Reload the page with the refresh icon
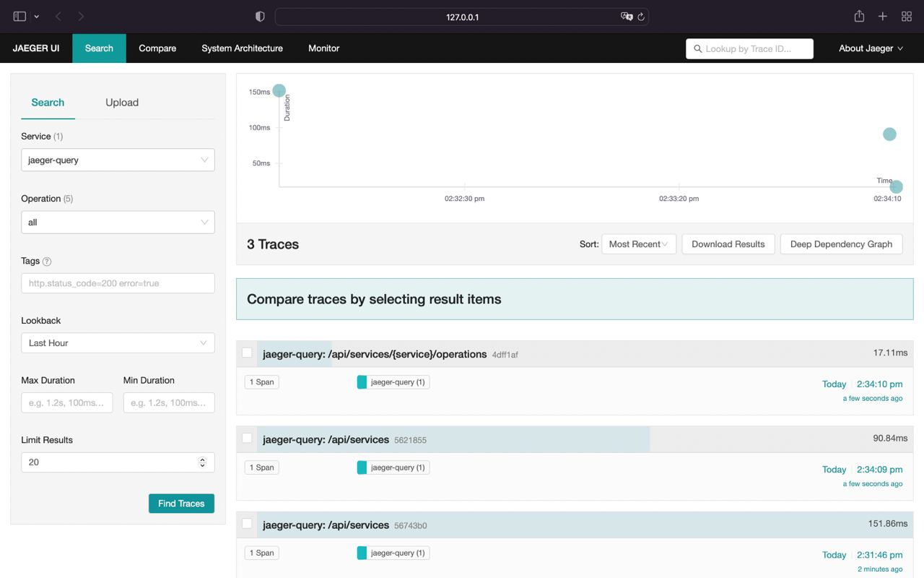Screen dimensions: 924x578 click(641, 17)
